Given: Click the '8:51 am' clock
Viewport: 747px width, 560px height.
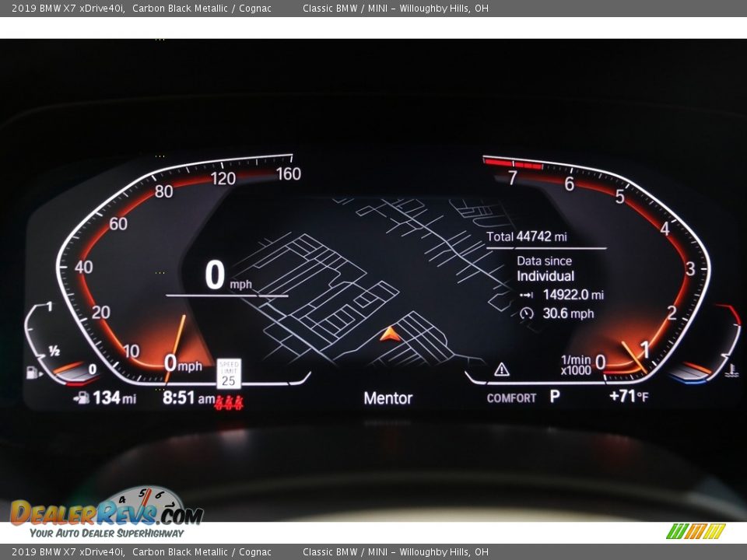Looking at the screenshot, I should coord(188,397).
